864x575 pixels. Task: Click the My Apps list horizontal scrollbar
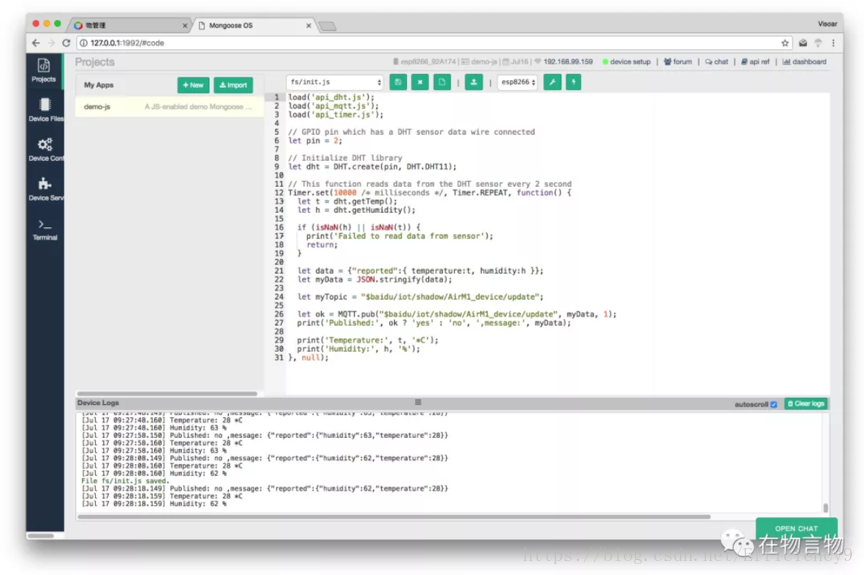[167, 394]
